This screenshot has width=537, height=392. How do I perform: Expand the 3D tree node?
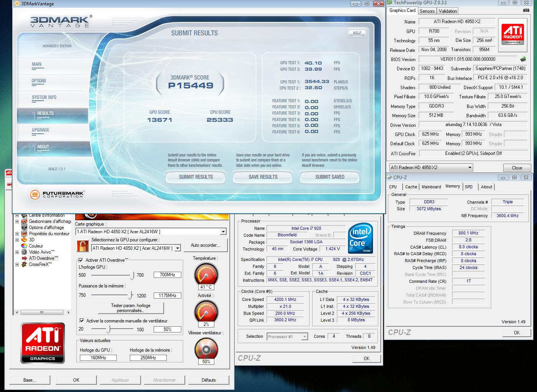tap(17, 240)
